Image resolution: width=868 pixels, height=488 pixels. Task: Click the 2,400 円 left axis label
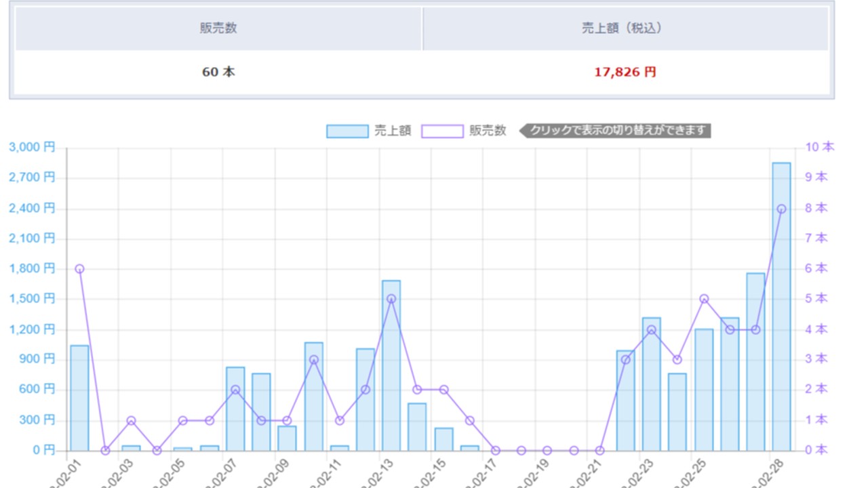(32, 208)
